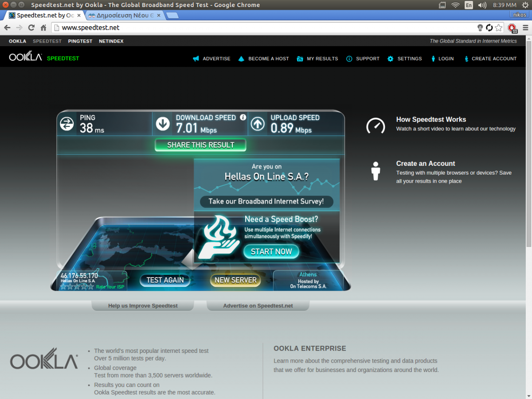Click the Speedify flame hand icon
This screenshot has height=399, width=532.
pyautogui.click(x=219, y=237)
